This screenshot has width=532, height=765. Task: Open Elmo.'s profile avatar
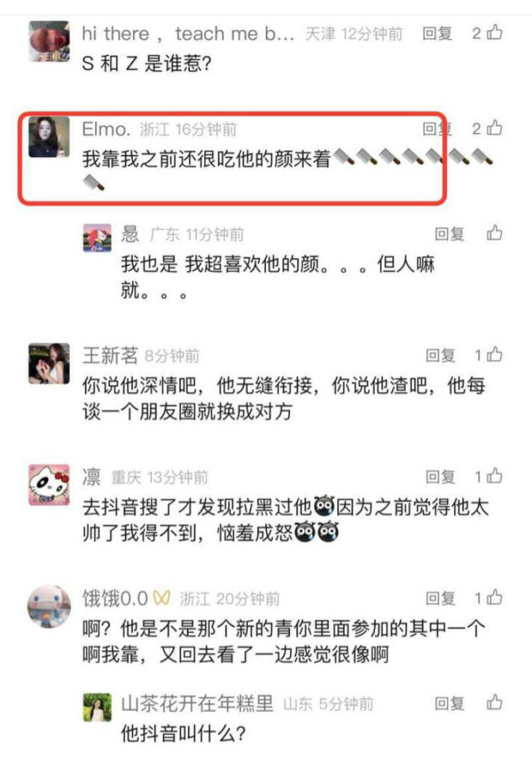(49, 137)
